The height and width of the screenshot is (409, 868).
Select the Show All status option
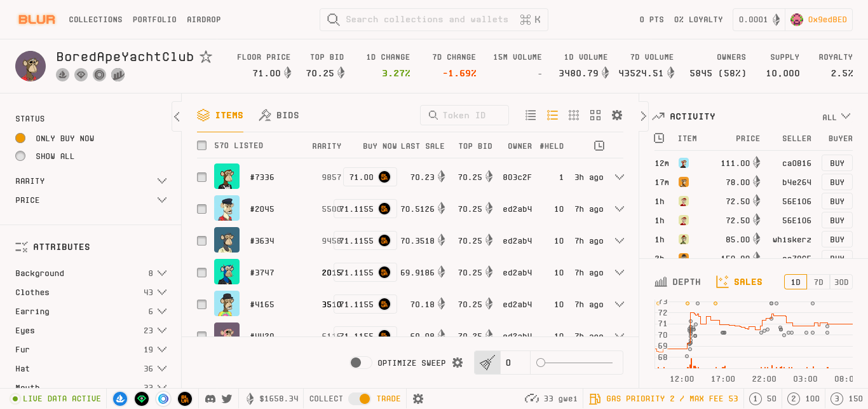[x=21, y=156]
